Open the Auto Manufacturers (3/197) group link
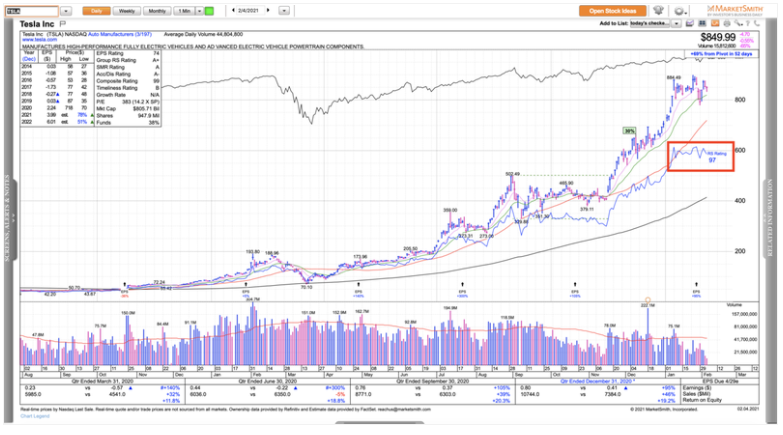Viewport: 783px width, 435px height. [120, 34]
